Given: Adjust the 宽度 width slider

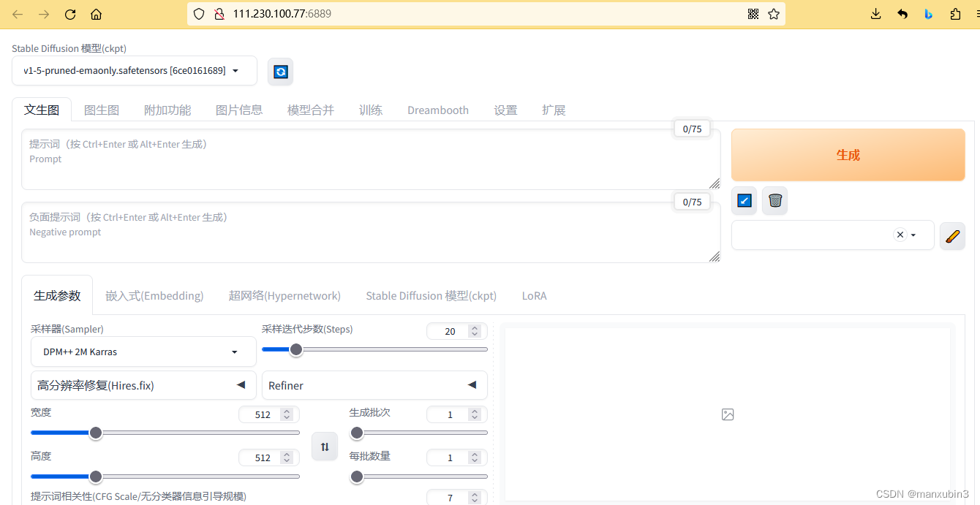Looking at the screenshot, I should click(x=165, y=433).
